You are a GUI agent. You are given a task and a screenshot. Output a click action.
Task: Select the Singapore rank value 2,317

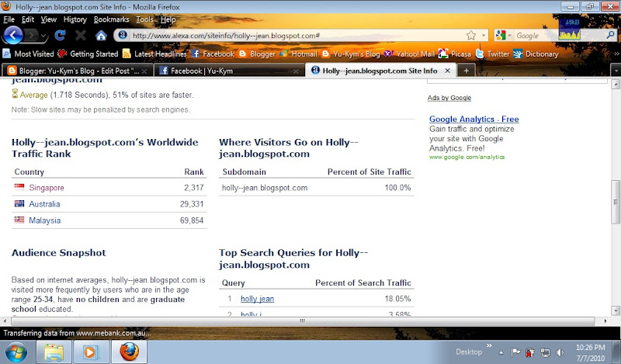[x=193, y=188]
